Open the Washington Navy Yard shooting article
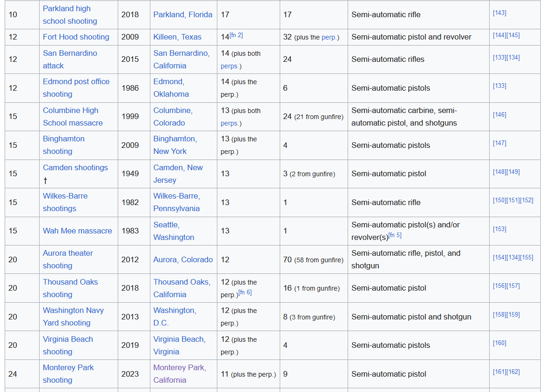 74,317
